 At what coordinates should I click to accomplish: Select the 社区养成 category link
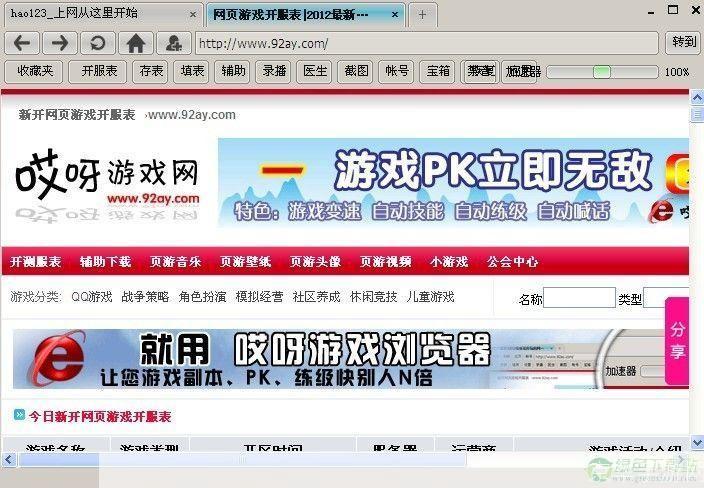pyautogui.click(x=316, y=297)
